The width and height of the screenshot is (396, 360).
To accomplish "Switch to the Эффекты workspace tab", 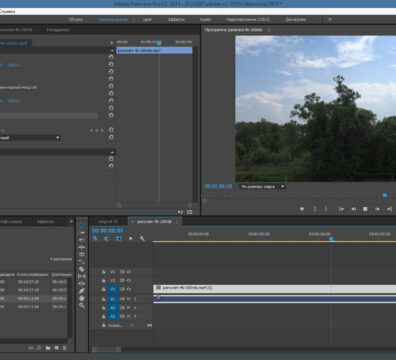I will click(x=176, y=20).
